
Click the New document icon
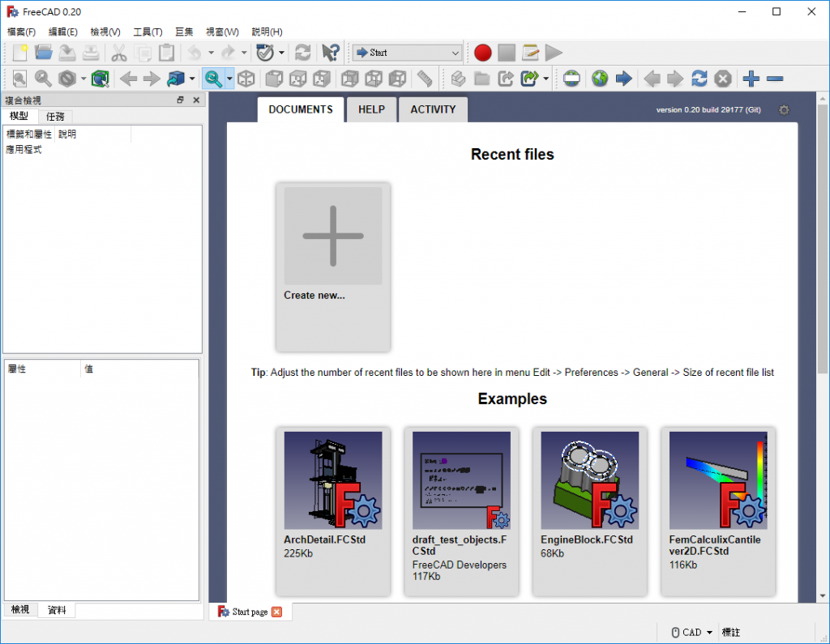click(20, 53)
